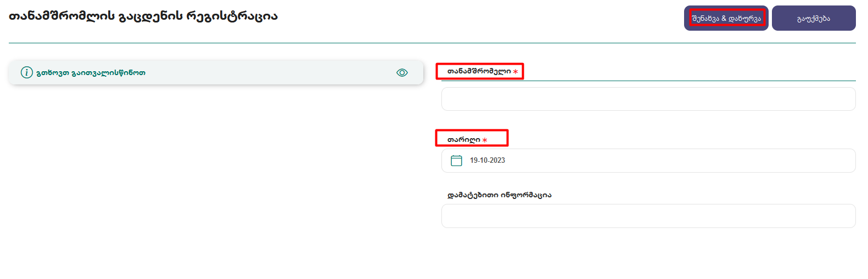The image size is (868, 279).
Task: Click the 'თანამშრომელი' field label
Action: pyautogui.click(x=479, y=71)
